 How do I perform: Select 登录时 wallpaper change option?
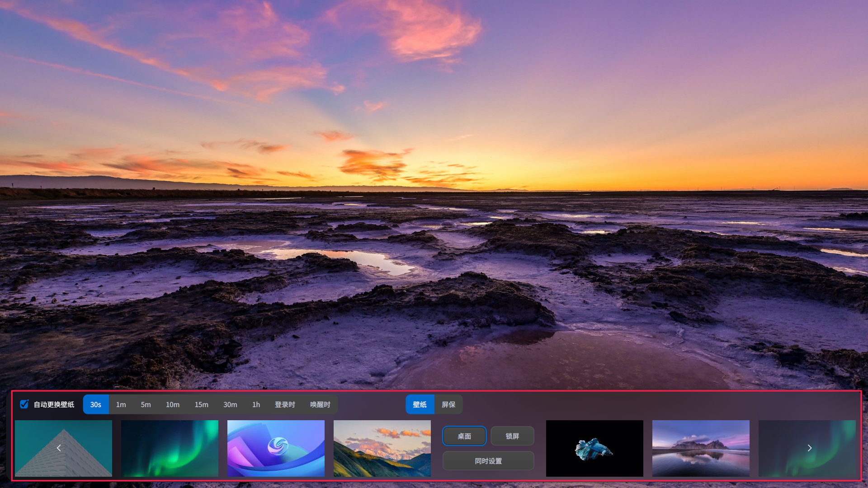click(285, 404)
